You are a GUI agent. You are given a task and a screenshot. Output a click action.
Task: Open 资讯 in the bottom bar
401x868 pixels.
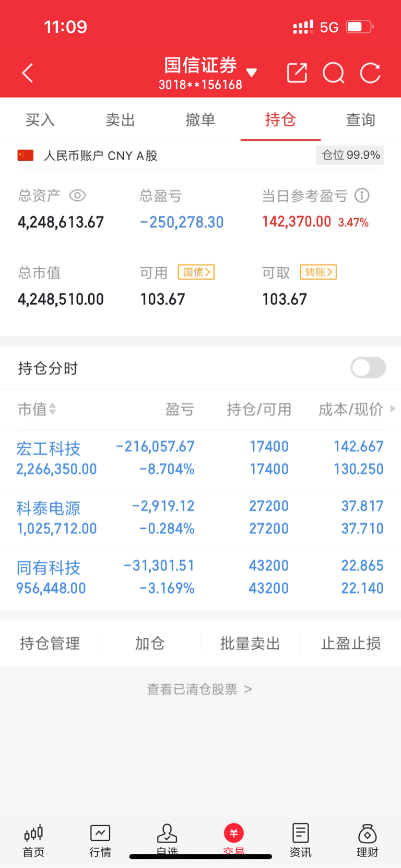(x=300, y=840)
